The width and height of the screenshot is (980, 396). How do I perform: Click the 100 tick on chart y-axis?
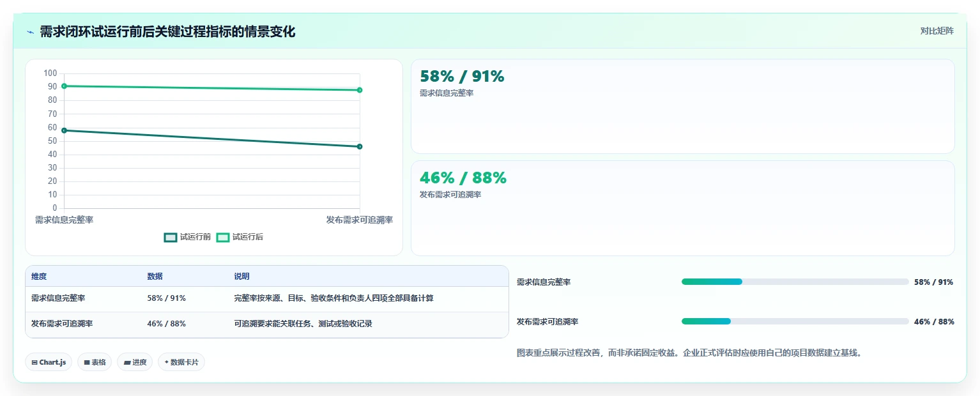[x=50, y=73]
